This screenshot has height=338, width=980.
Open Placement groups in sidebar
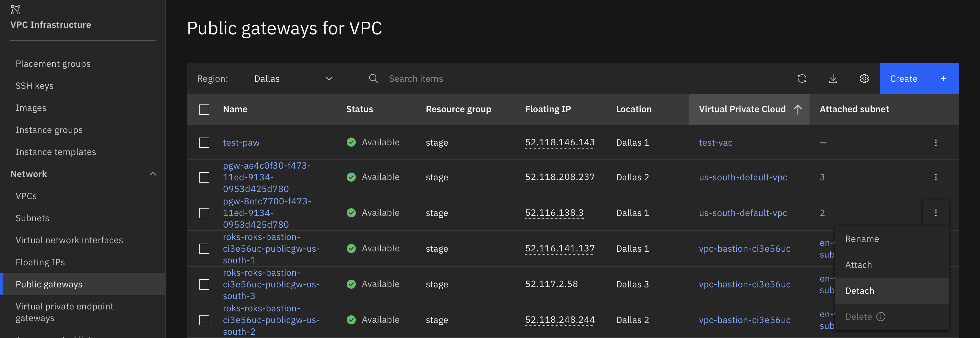(x=53, y=64)
